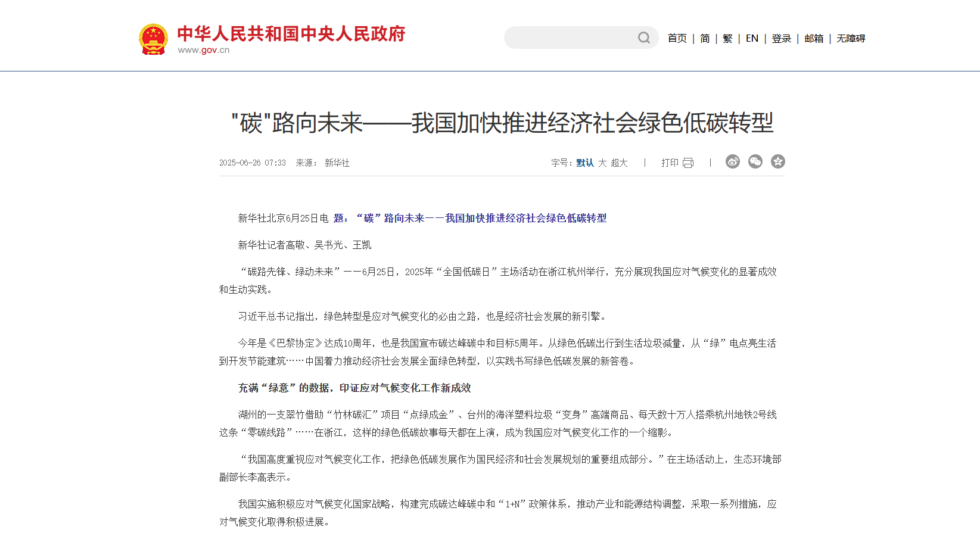Open the 新华社 source link

point(337,162)
